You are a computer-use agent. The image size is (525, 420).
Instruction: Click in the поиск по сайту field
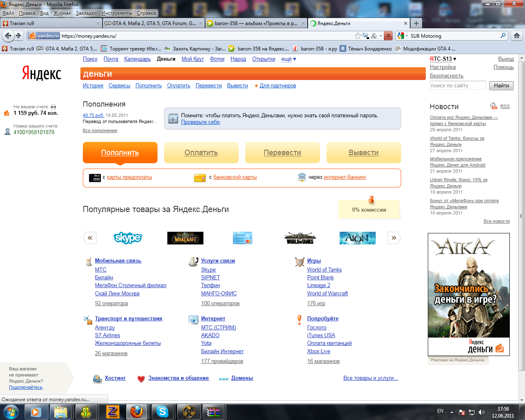[x=458, y=86]
